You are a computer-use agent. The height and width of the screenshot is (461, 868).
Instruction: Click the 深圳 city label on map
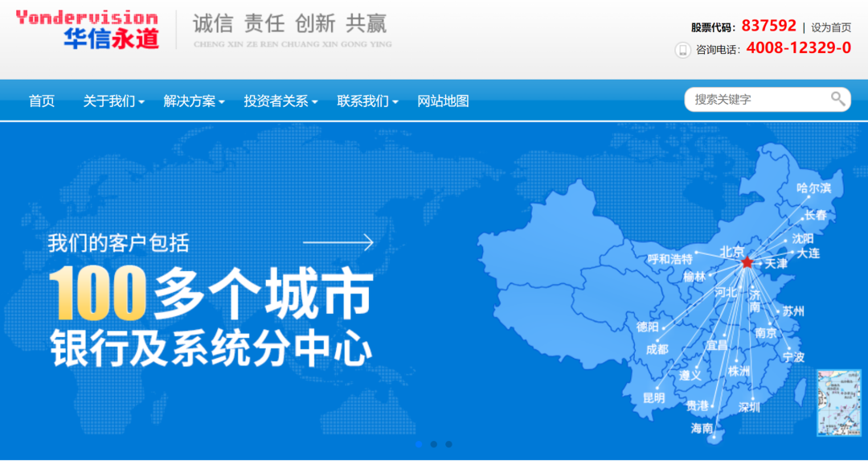pos(749,408)
